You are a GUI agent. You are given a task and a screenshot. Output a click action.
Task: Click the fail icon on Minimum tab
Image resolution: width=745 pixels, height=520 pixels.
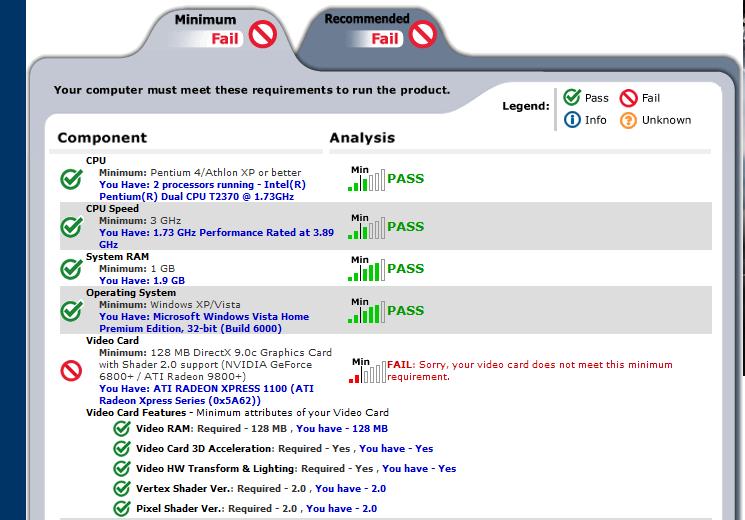(x=263, y=37)
